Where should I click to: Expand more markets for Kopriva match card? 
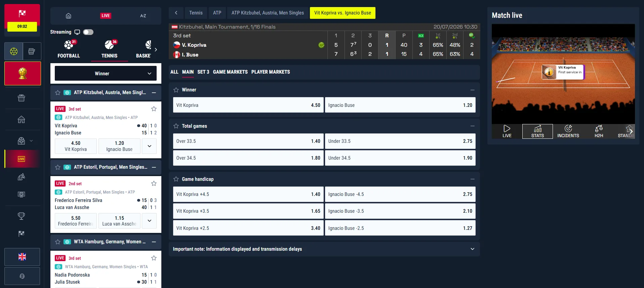[149, 146]
